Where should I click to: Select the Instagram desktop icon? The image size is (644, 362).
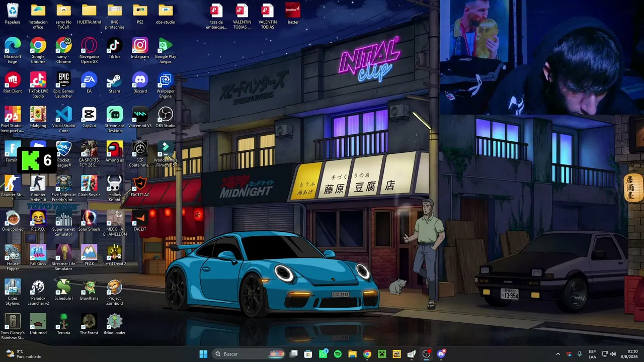[x=140, y=48]
